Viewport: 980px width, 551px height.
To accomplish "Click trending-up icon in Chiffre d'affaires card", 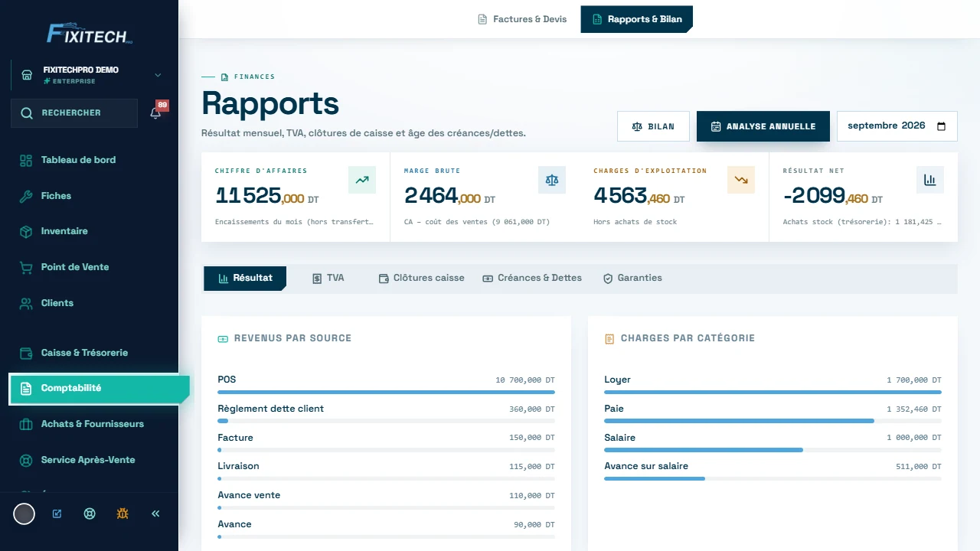I will (x=362, y=180).
